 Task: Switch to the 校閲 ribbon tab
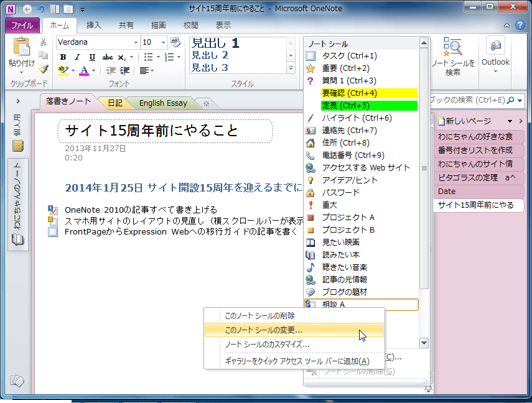point(190,25)
